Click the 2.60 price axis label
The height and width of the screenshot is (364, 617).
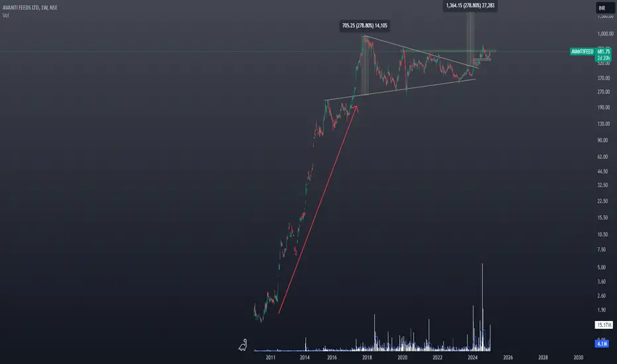602,296
